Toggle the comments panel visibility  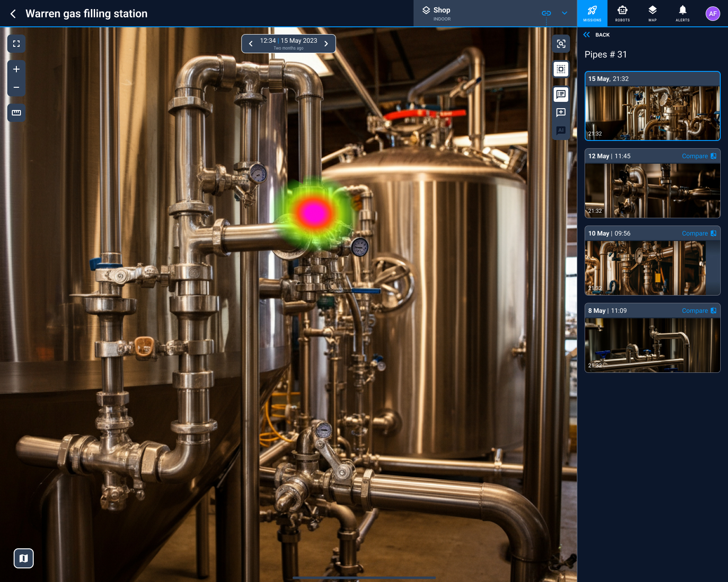(x=561, y=94)
